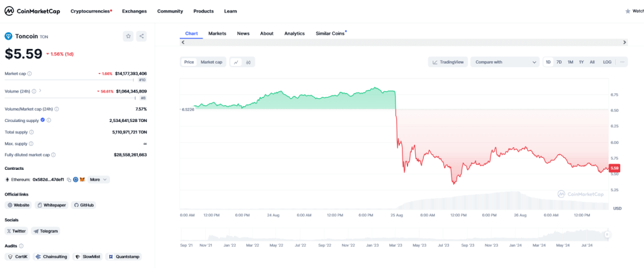Click the Toncoin logo icon
Viewport: 644px width, 268px height.
coord(8,36)
